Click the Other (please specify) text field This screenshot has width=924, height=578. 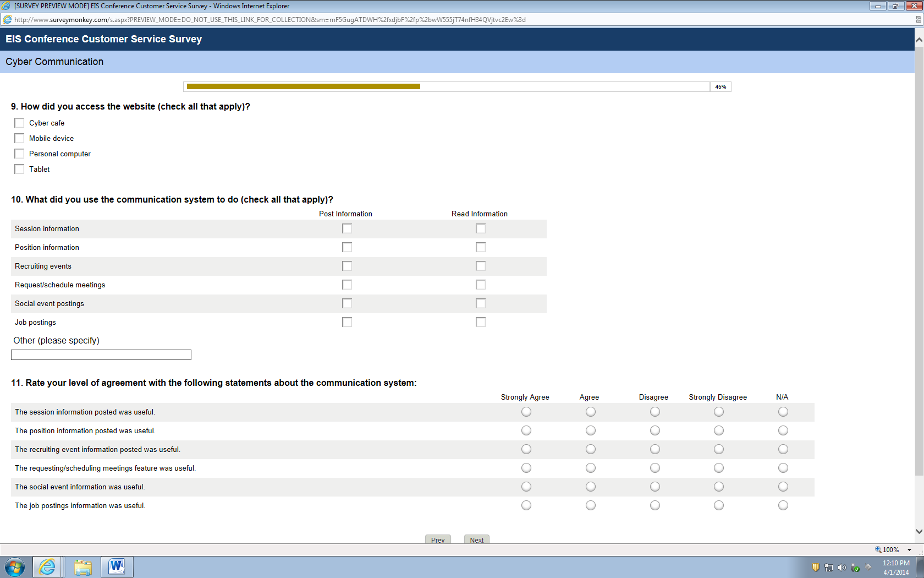click(101, 355)
